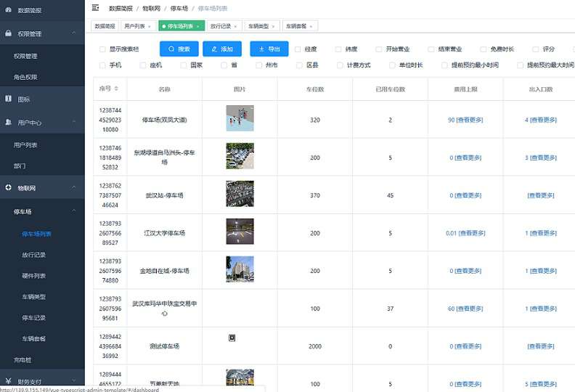Collapse the 停车场 submenu in sidebar

[73, 211]
